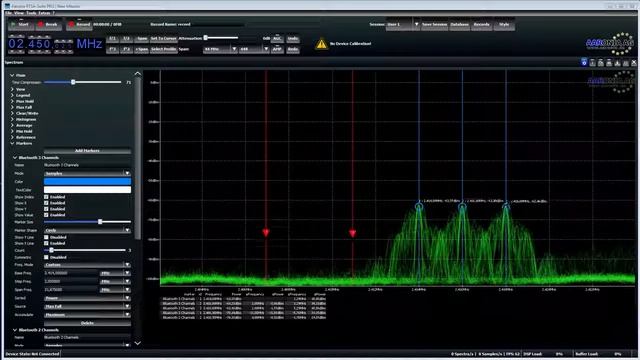The height and width of the screenshot is (360, 640).
Task: Start the measurement with the Start button
Action: pyautogui.click(x=20, y=24)
